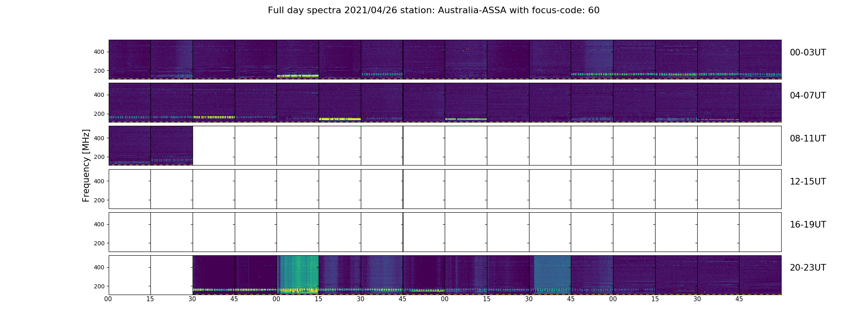Screen dimensions: 868x331
Task: Select the '16-19UT' row label
Action: click(808, 225)
